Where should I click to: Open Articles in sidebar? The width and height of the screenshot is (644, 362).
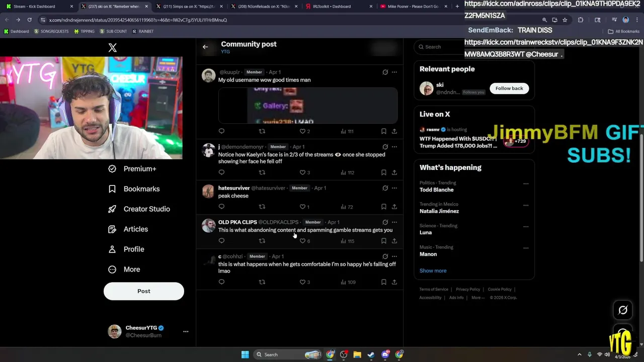point(128,229)
